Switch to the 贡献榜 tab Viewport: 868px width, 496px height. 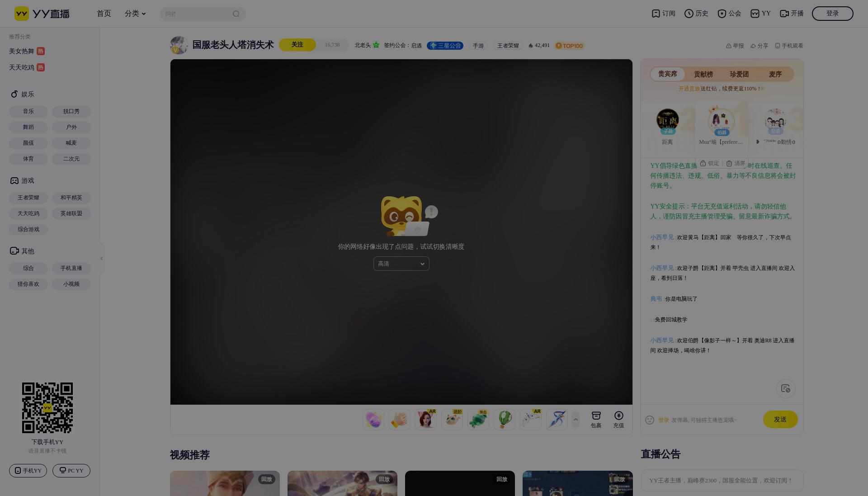703,74
